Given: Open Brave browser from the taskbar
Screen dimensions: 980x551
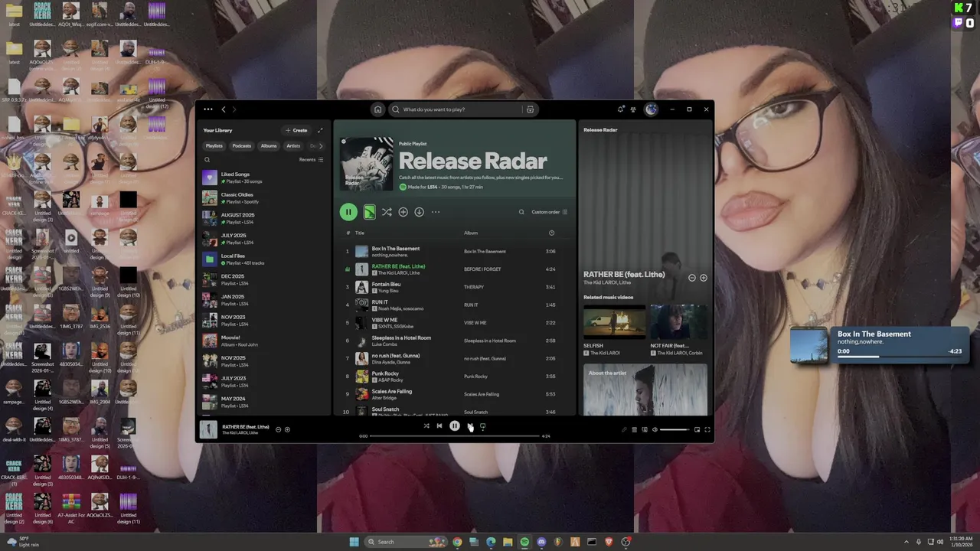Looking at the screenshot, I should (x=609, y=542).
